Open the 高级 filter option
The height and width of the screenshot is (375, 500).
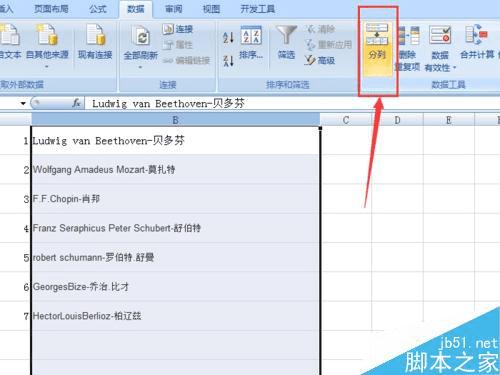[320, 60]
